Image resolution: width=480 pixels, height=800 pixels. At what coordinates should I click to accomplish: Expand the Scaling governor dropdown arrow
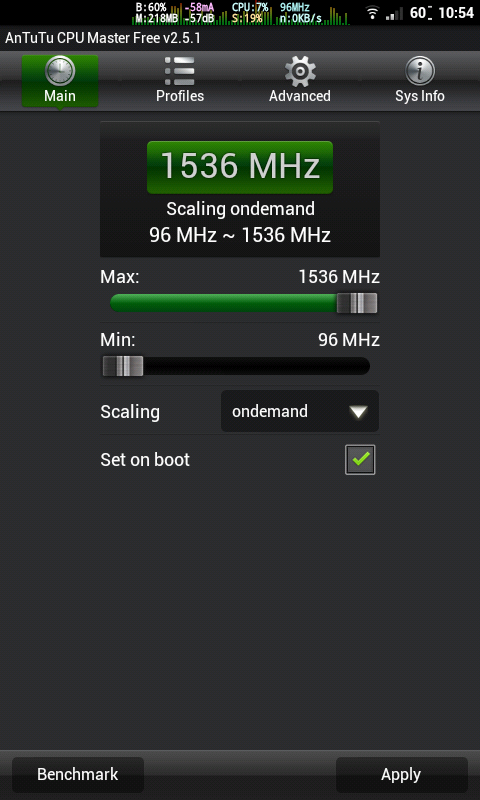coord(359,412)
